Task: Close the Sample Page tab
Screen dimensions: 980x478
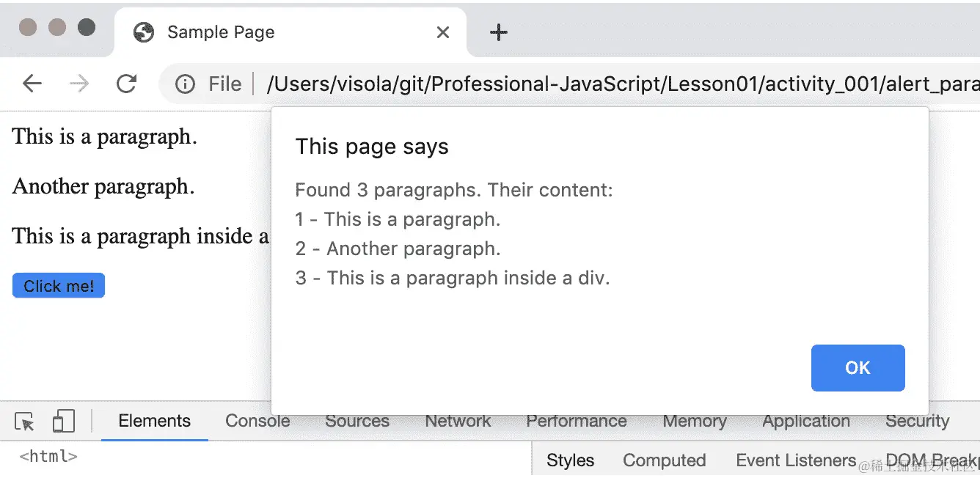Action: [x=443, y=32]
